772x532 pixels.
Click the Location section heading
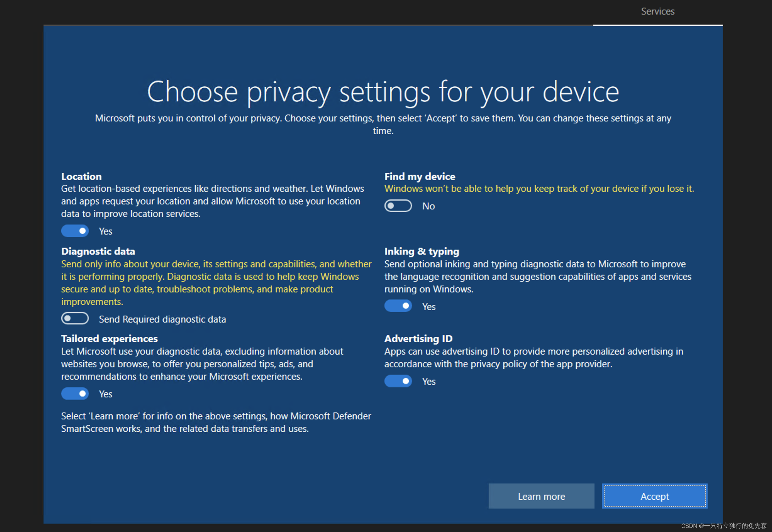click(x=81, y=176)
